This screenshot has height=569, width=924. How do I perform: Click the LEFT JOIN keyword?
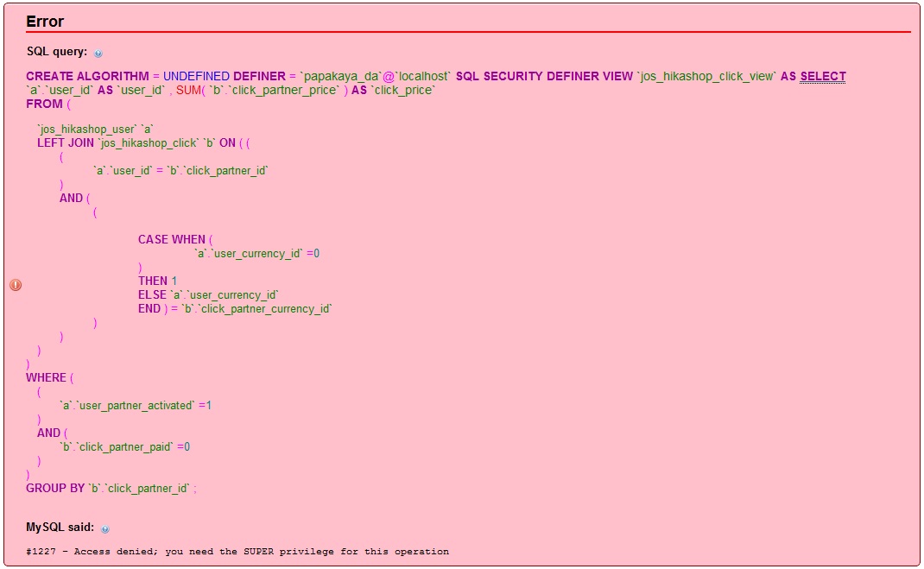pyautogui.click(x=66, y=143)
